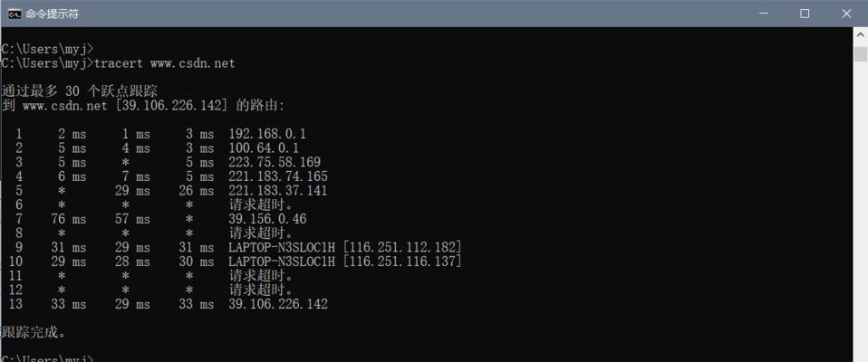This screenshot has height=362, width=868.
Task: Click the tracert www.csdn.net command text
Action: click(165, 63)
